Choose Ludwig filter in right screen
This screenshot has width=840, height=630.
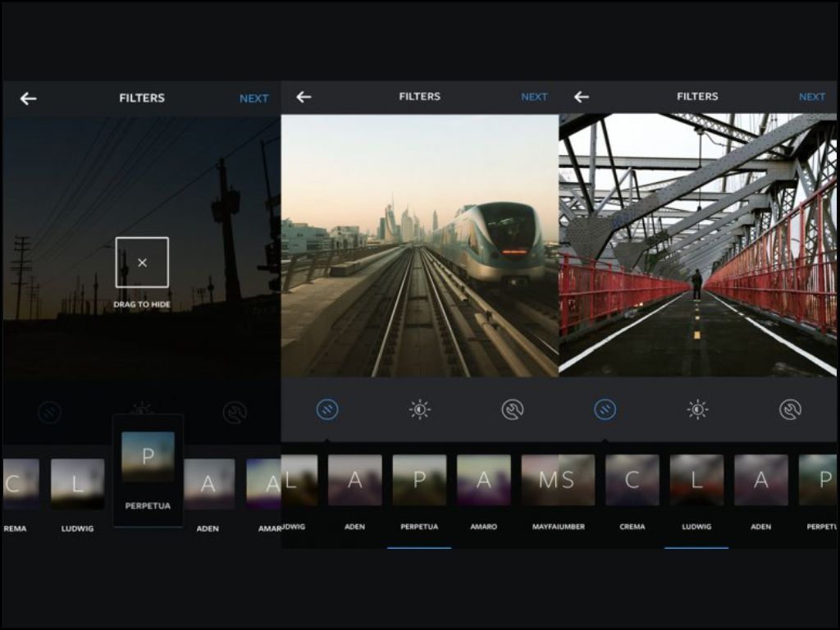point(696,480)
